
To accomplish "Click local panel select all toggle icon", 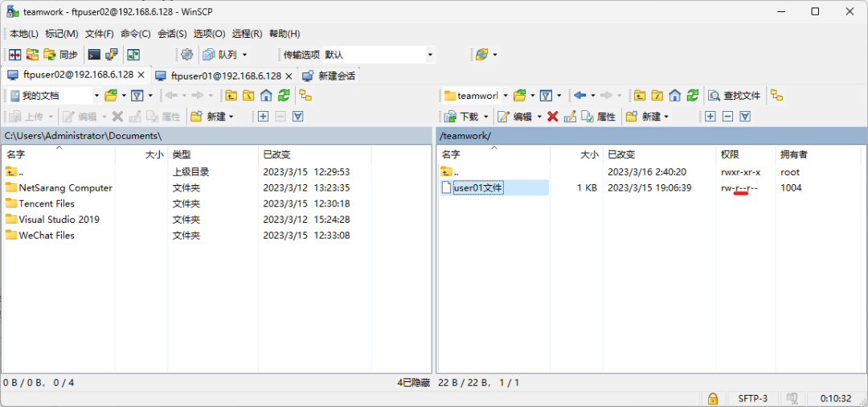I will (298, 117).
